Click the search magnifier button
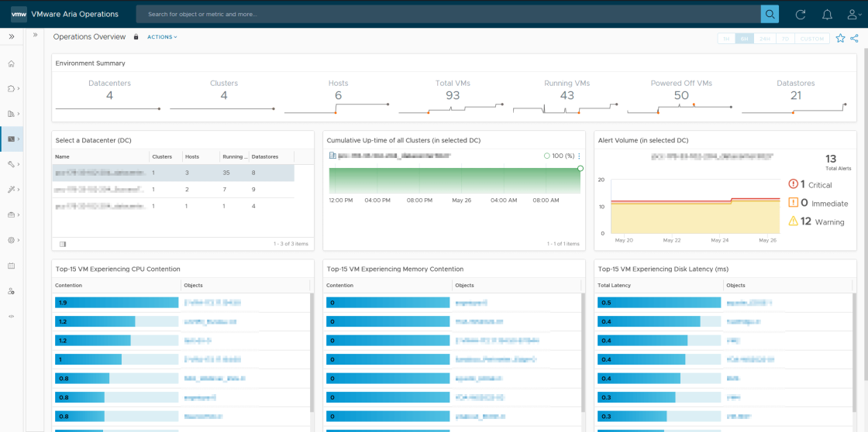The width and height of the screenshot is (868, 432). (x=770, y=14)
